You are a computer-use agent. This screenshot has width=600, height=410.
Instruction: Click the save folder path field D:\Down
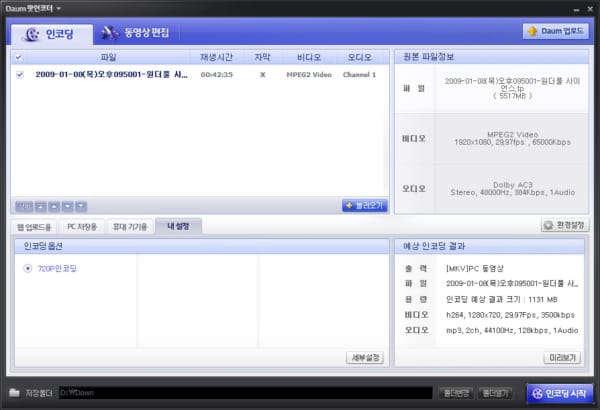coord(246,393)
